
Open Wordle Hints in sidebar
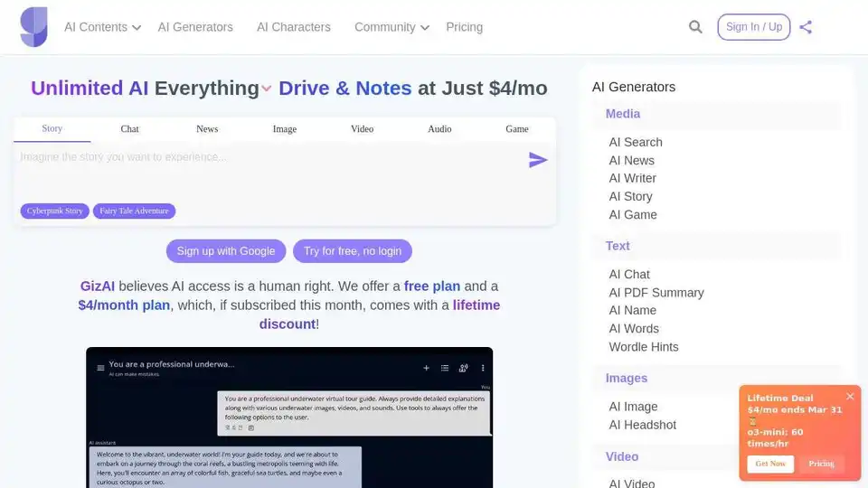[x=644, y=347]
